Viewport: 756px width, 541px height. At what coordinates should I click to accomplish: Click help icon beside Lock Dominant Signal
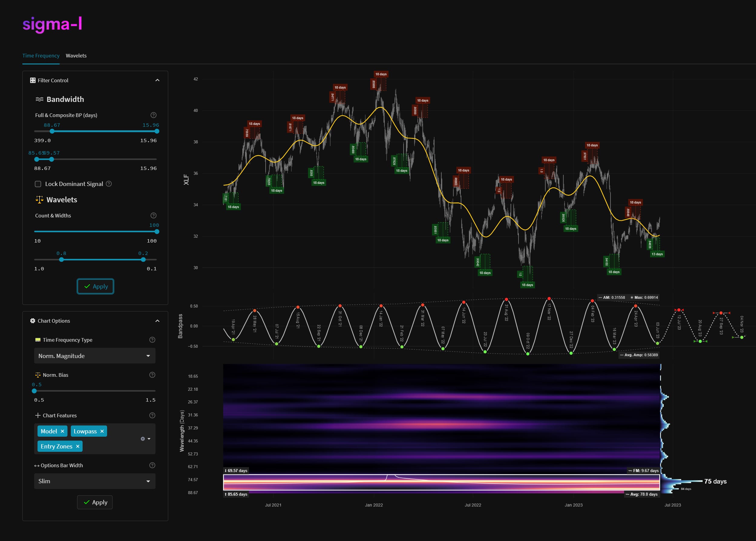click(109, 184)
